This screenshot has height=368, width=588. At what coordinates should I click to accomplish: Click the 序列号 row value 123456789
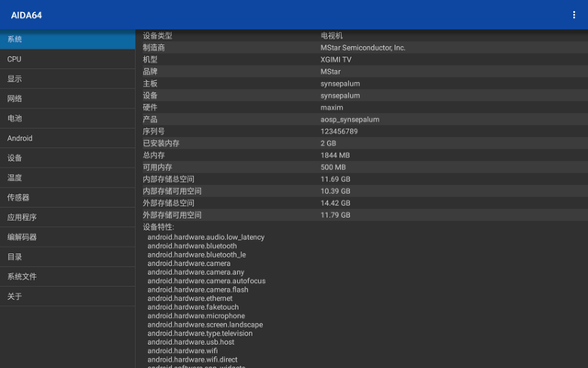[339, 132]
